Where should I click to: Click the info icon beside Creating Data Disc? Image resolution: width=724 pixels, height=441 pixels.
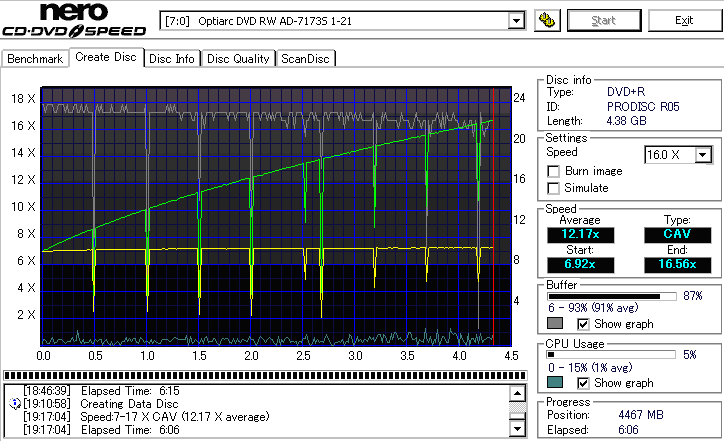(14, 402)
